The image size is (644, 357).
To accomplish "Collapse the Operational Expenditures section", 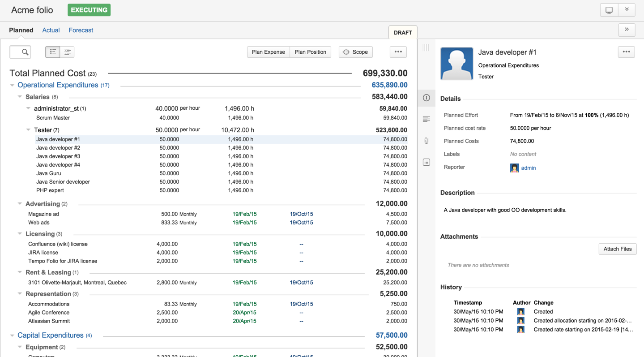I will (x=12, y=85).
